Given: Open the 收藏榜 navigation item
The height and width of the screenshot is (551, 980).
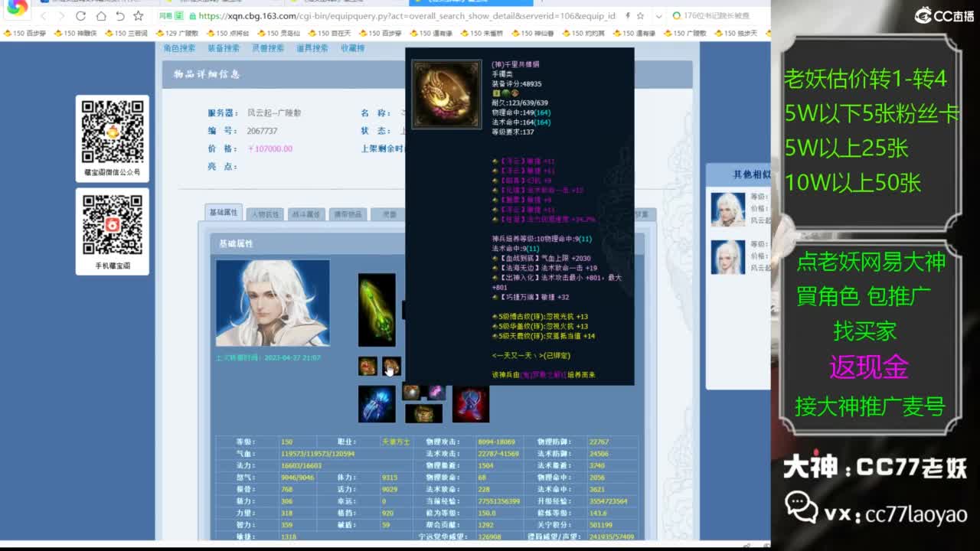Looking at the screenshot, I should [353, 48].
